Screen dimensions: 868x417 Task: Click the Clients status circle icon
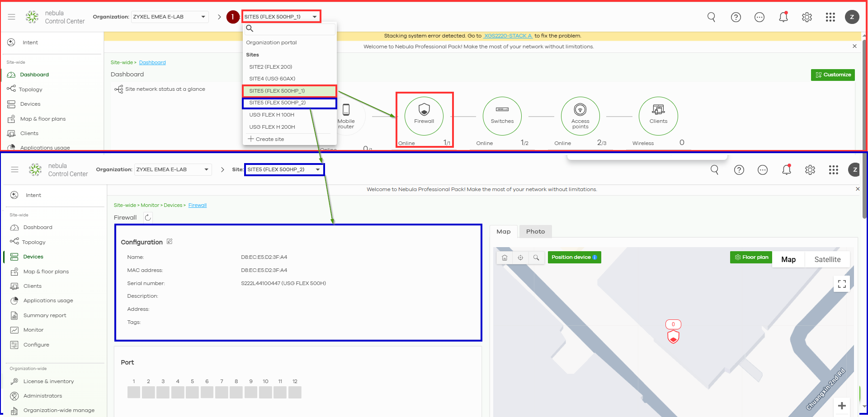[x=658, y=116]
